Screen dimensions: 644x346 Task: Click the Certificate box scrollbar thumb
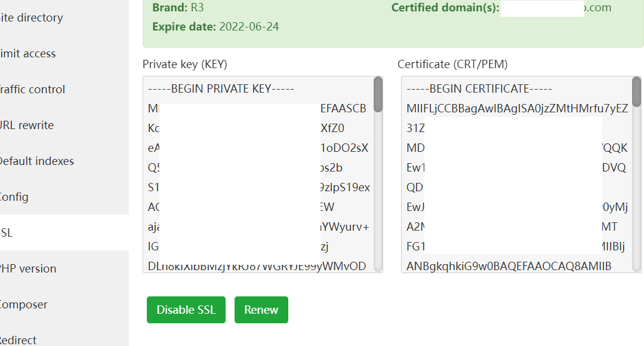pyautogui.click(x=636, y=91)
